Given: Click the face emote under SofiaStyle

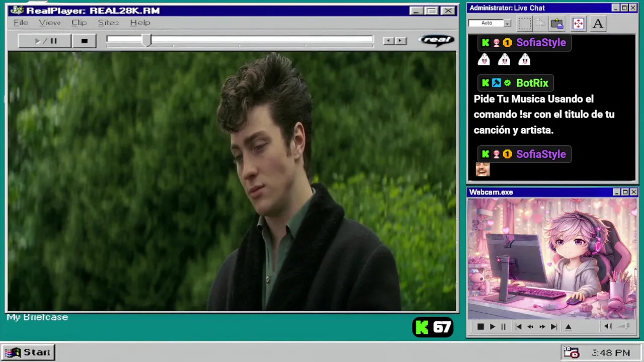Looking at the screenshot, I should 482,169.
